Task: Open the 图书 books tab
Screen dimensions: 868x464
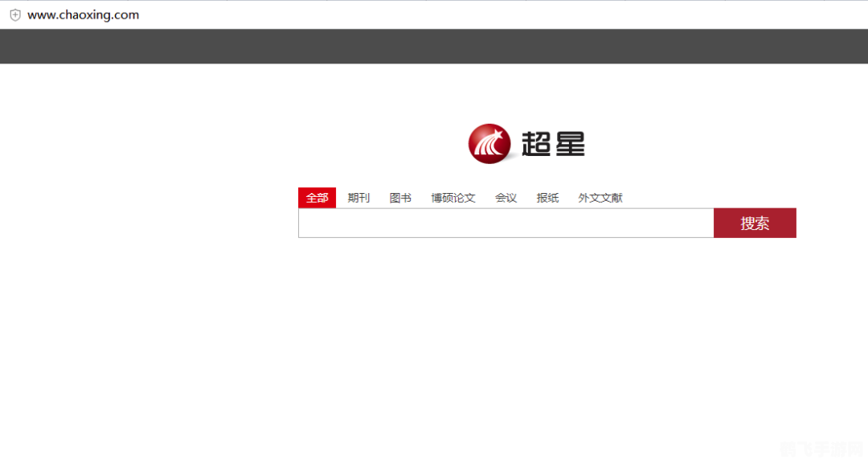Action: tap(399, 197)
